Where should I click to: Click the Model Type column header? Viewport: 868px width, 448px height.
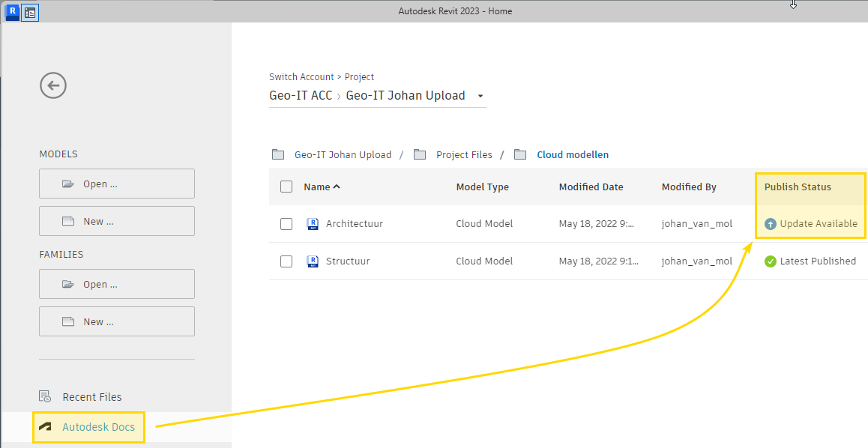click(482, 187)
